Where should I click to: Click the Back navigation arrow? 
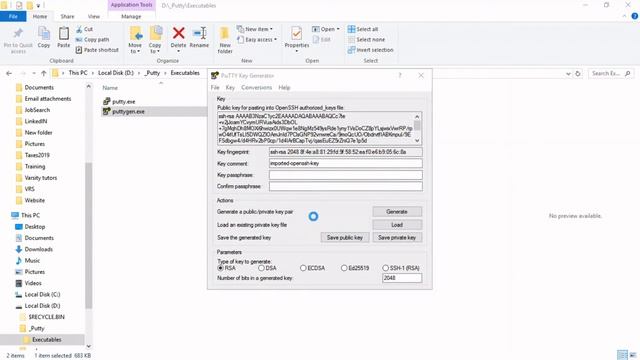[9, 73]
